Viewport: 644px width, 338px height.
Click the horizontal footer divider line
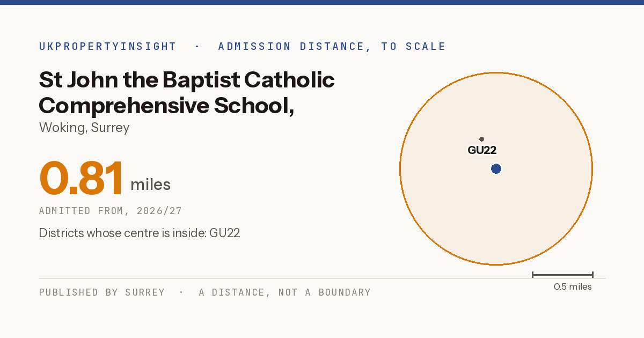pos(322,278)
